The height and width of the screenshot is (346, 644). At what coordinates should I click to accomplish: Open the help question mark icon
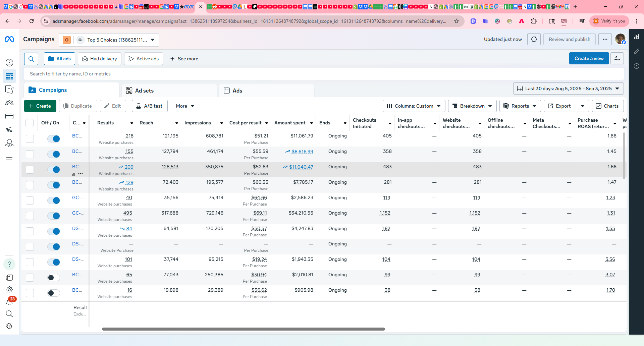point(9,264)
